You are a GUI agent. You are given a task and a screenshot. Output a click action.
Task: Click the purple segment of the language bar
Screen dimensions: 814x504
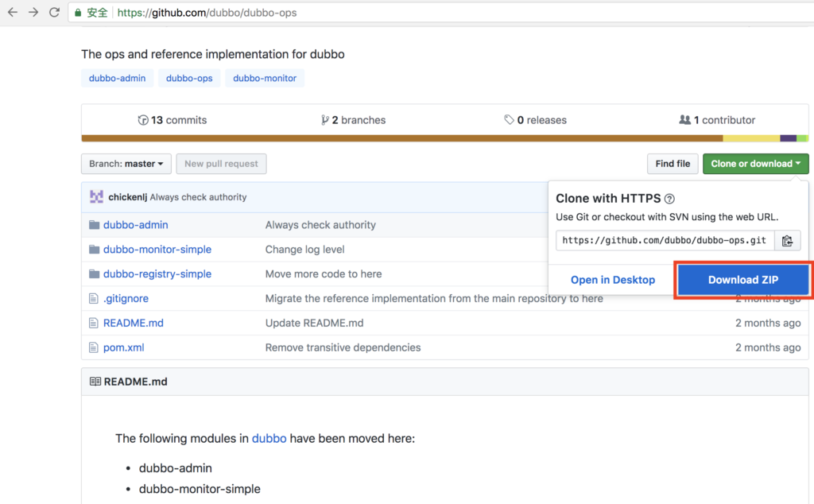pos(788,138)
